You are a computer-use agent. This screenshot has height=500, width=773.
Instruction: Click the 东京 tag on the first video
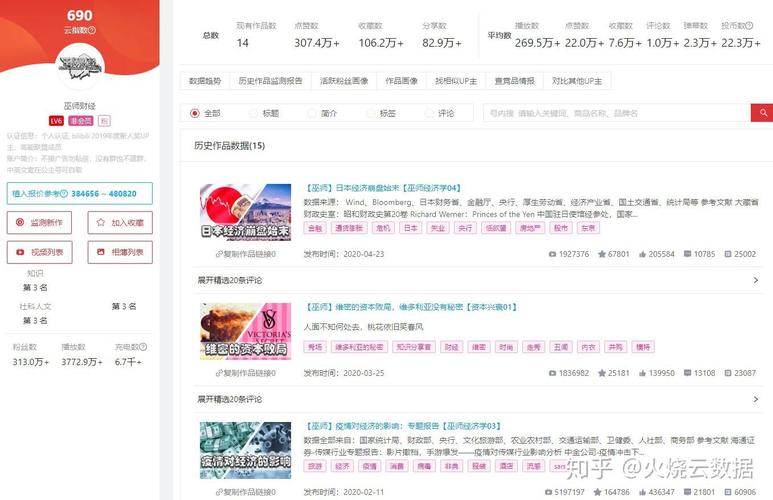tap(588, 228)
